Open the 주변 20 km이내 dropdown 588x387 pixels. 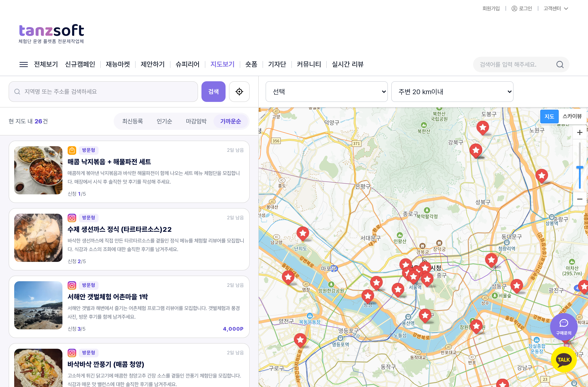pyautogui.click(x=452, y=92)
